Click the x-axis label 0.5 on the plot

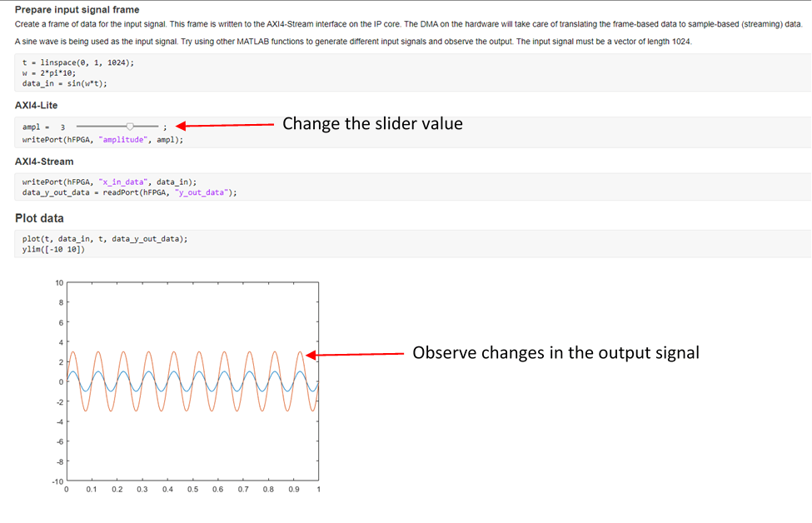[x=192, y=490]
